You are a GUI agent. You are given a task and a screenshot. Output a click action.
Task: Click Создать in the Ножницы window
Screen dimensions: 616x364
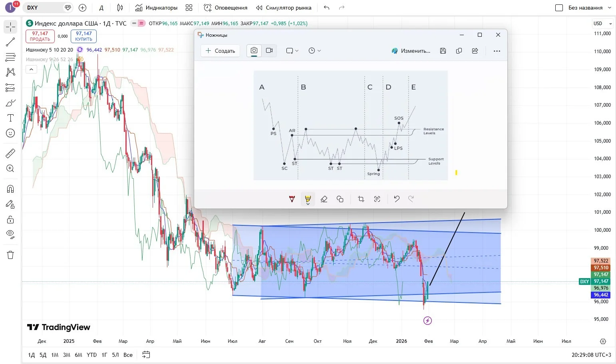pos(221,51)
